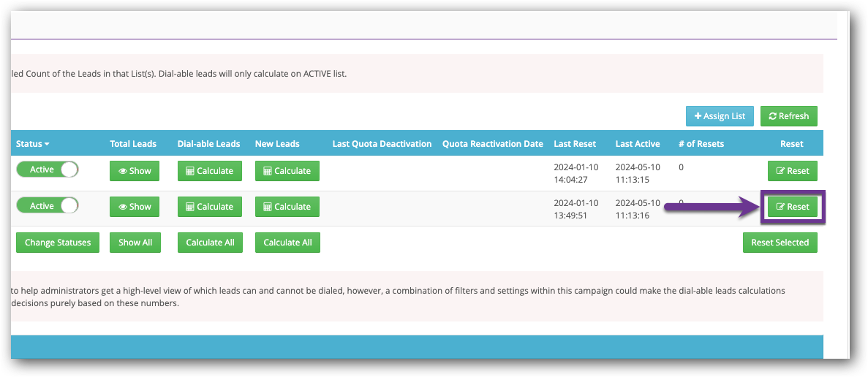Image resolution: width=868 pixels, height=377 pixels.
Task: Toggle the second row Active switch
Action: pos(48,206)
